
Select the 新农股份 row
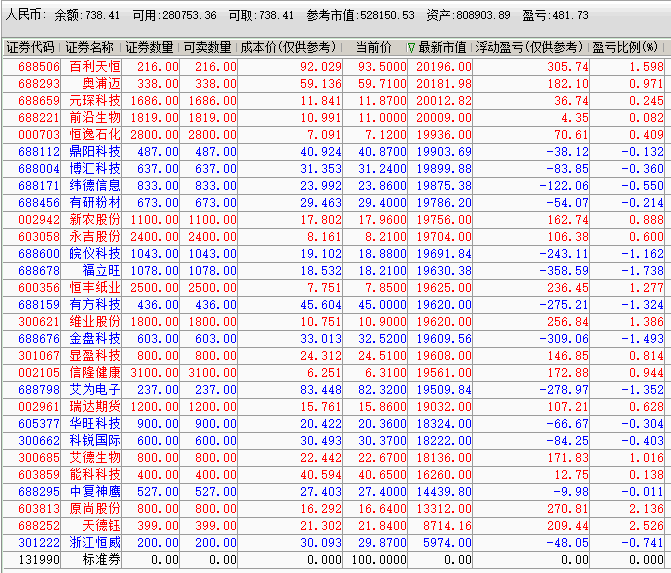pyautogui.click(x=333, y=220)
